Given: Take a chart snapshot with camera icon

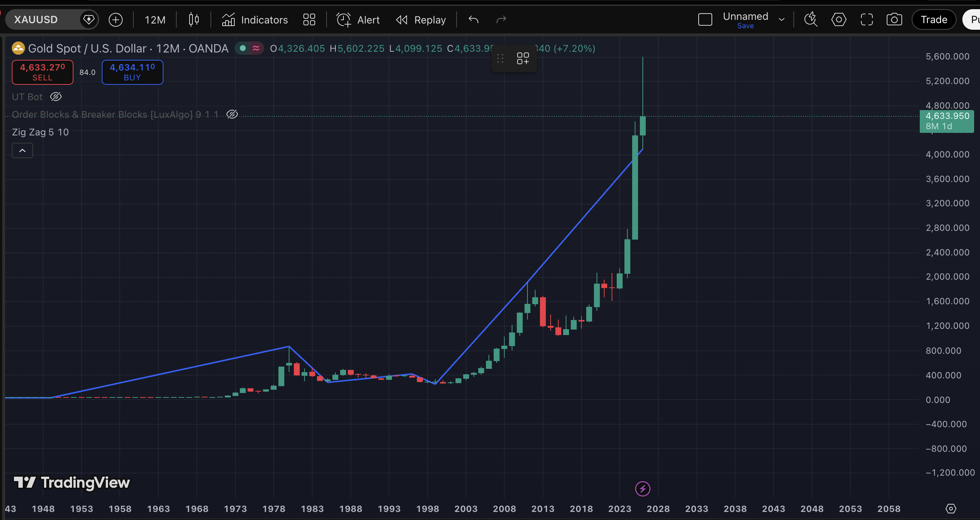Looking at the screenshot, I should [x=894, y=20].
